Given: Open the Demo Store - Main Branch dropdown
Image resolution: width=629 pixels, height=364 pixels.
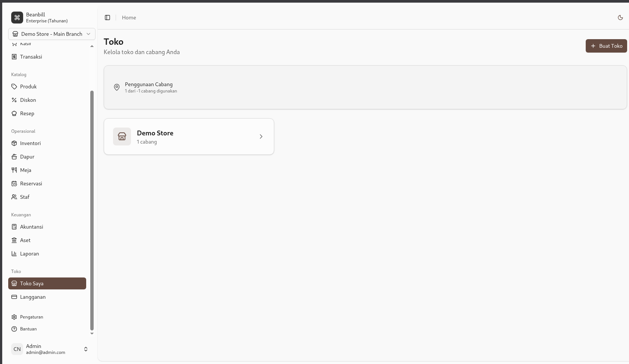Looking at the screenshot, I should coord(52,34).
